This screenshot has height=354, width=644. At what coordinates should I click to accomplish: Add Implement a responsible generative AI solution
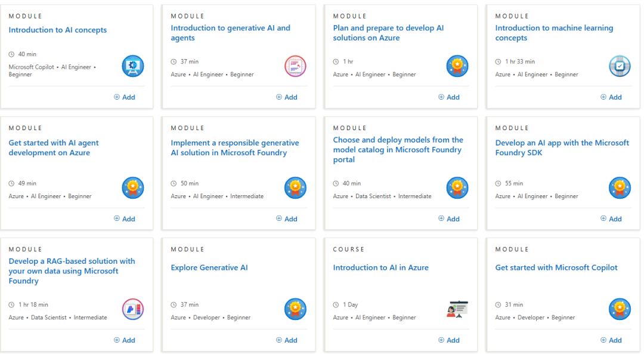coord(287,219)
